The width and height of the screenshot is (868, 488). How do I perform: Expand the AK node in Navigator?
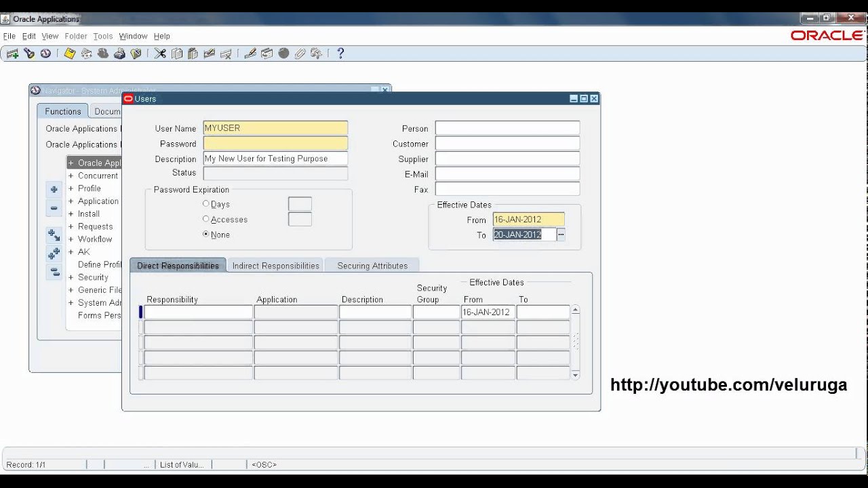pyautogui.click(x=71, y=251)
